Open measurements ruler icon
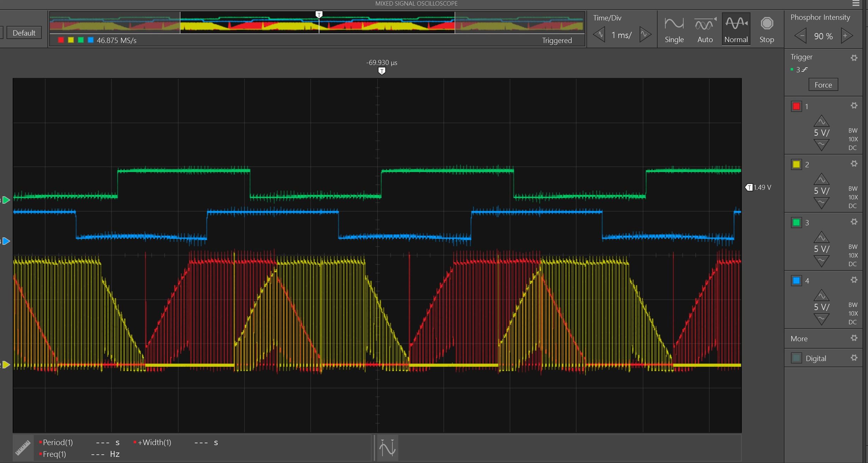Image resolution: width=868 pixels, height=463 pixels. tap(23, 448)
